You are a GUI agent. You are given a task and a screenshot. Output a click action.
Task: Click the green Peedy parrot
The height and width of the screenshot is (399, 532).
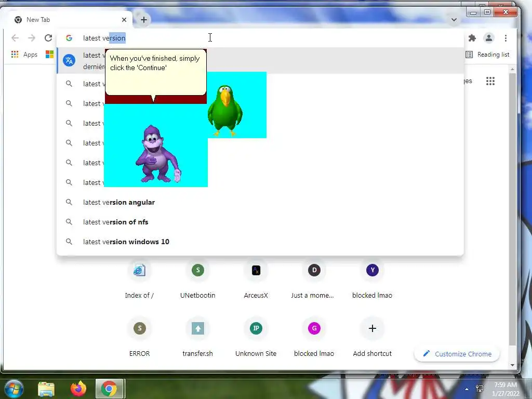click(224, 110)
